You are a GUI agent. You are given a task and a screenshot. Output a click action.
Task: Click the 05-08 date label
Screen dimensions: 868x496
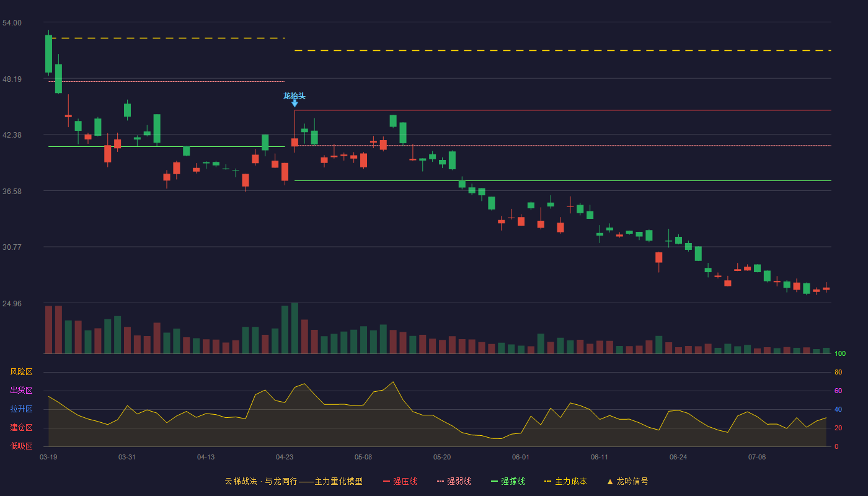pos(363,457)
